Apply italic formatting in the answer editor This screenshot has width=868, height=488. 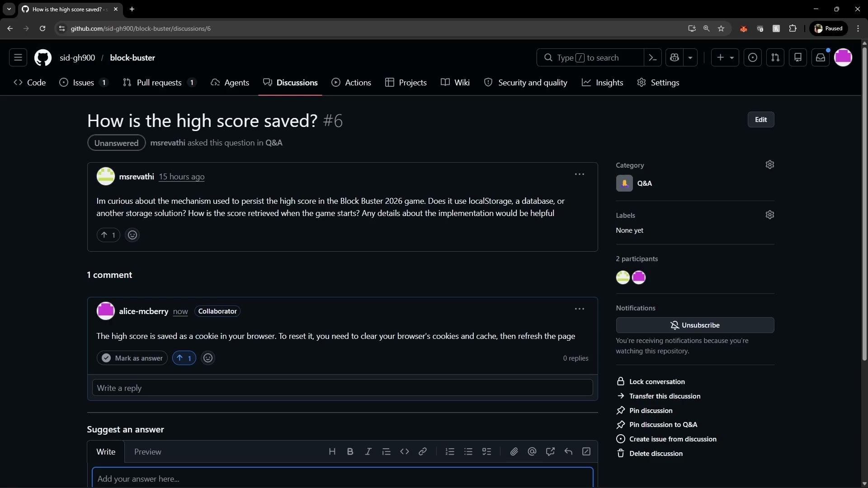pyautogui.click(x=368, y=451)
